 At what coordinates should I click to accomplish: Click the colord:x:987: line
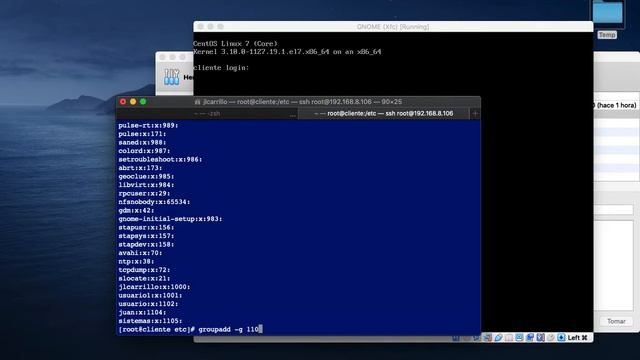coord(144,151)
